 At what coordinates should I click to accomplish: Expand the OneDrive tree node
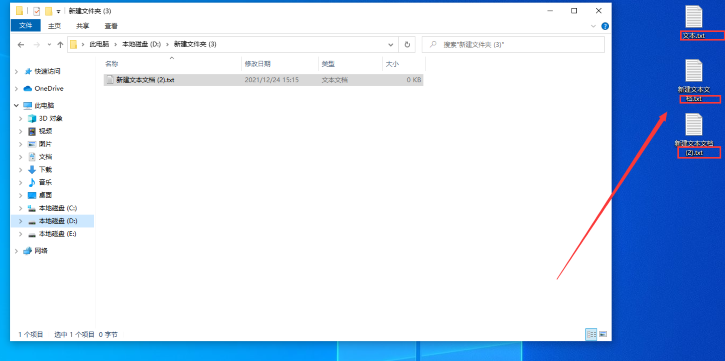[x=17, y=89]
